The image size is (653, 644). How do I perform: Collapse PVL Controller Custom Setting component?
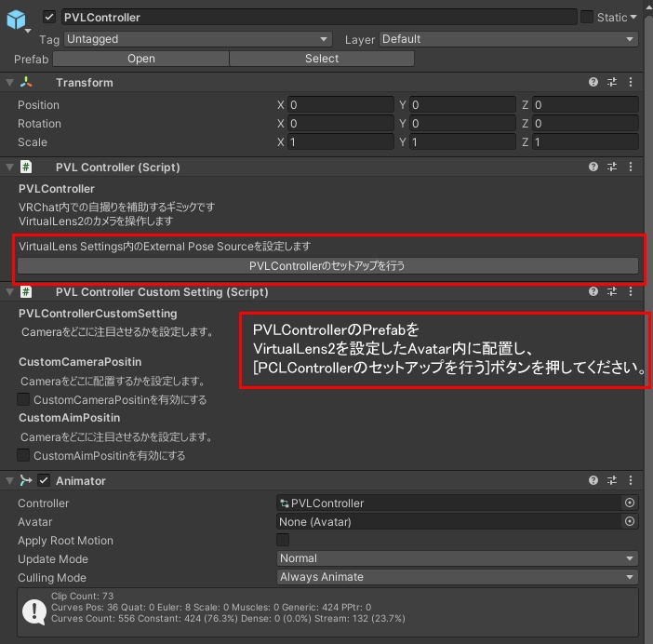pos(9,292)
